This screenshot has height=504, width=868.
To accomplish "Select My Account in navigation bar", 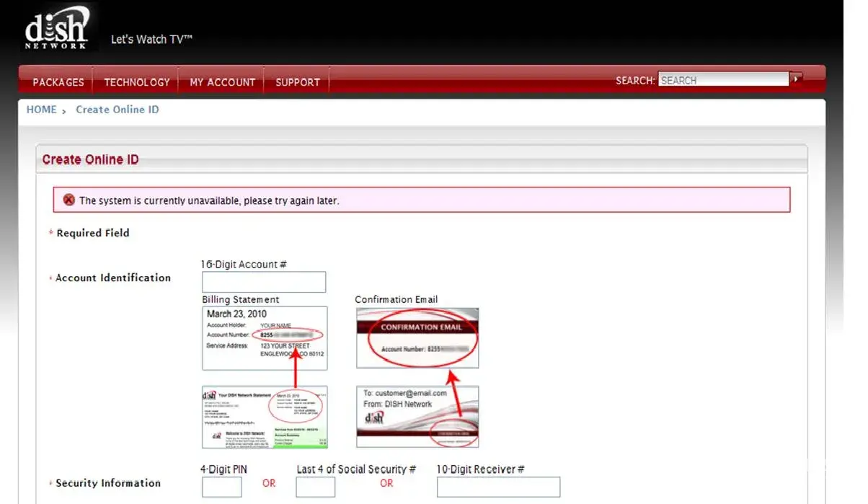I will coord(222,82).
